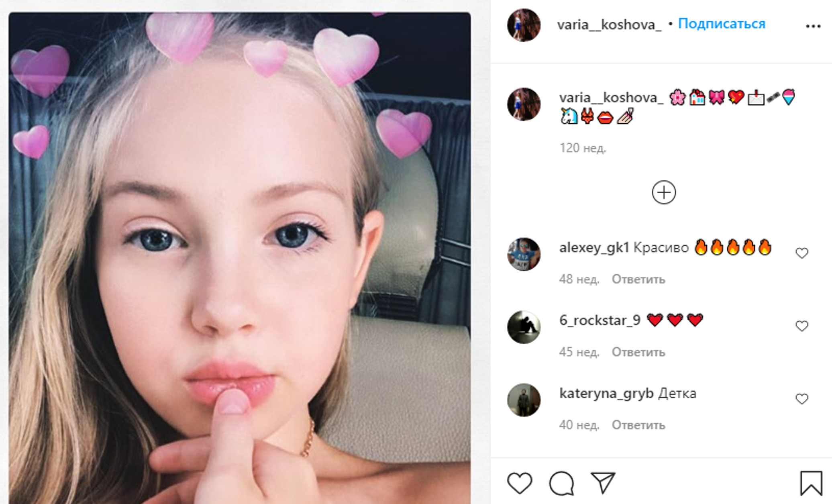Open 6_rockstar_9's profile avatar
Screen dimensions: 832x504
(524, 327)
